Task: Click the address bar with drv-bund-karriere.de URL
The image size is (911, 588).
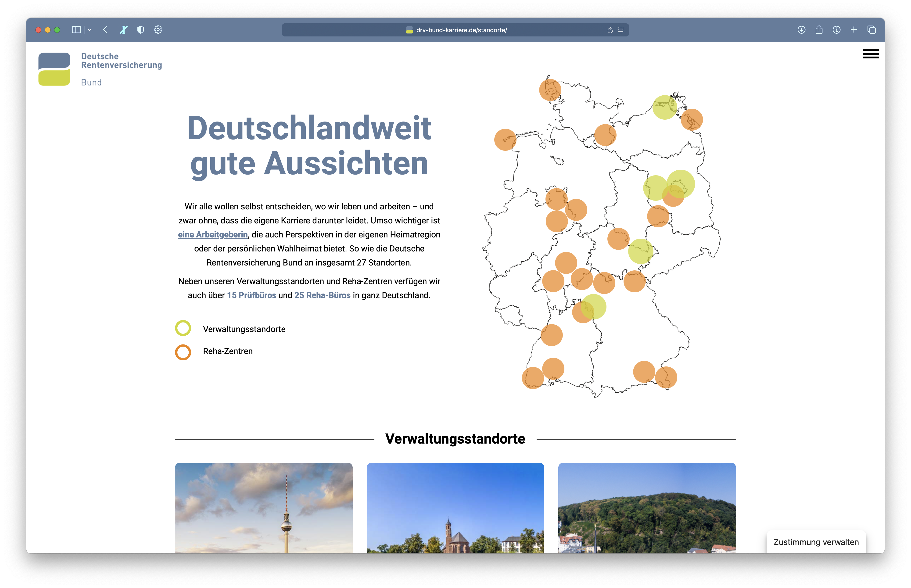Action: [455, 30]
